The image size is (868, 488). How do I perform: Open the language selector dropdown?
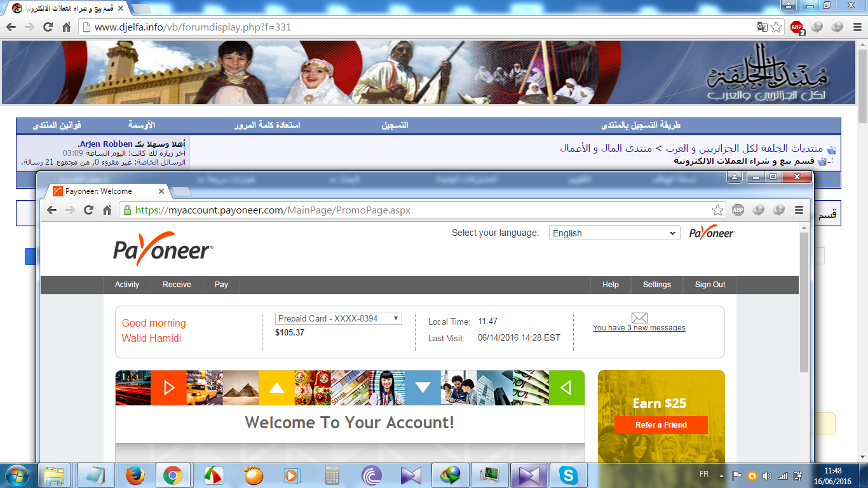point(614,233)
